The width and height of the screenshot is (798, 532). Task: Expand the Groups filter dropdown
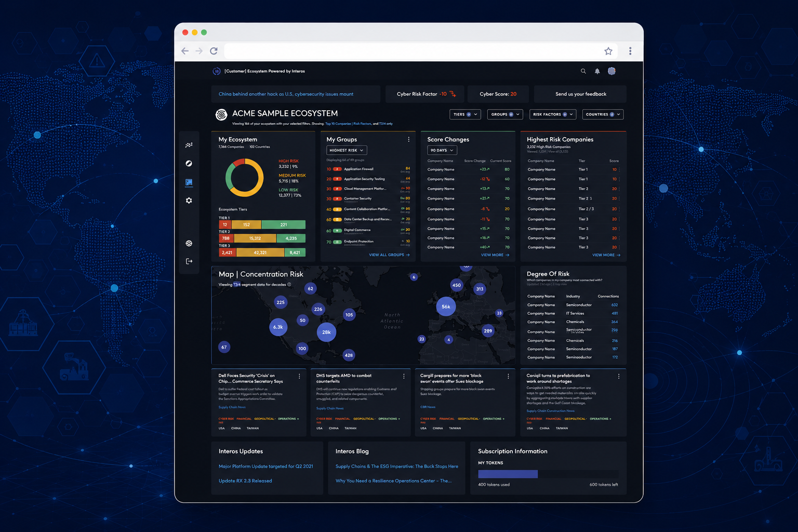505,114
